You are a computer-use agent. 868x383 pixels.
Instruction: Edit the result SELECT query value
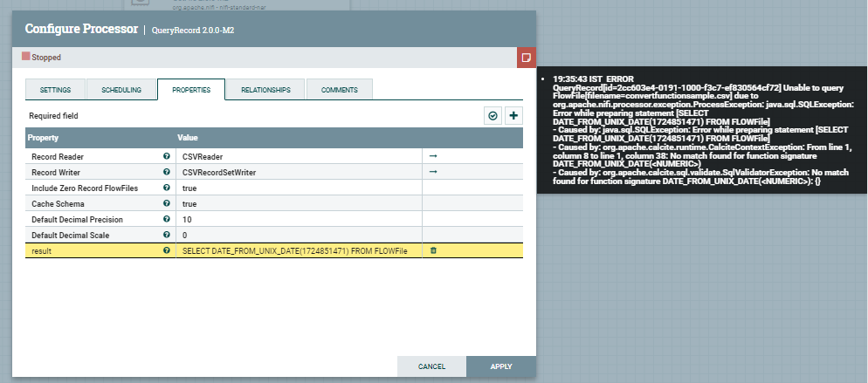point(299,251)
